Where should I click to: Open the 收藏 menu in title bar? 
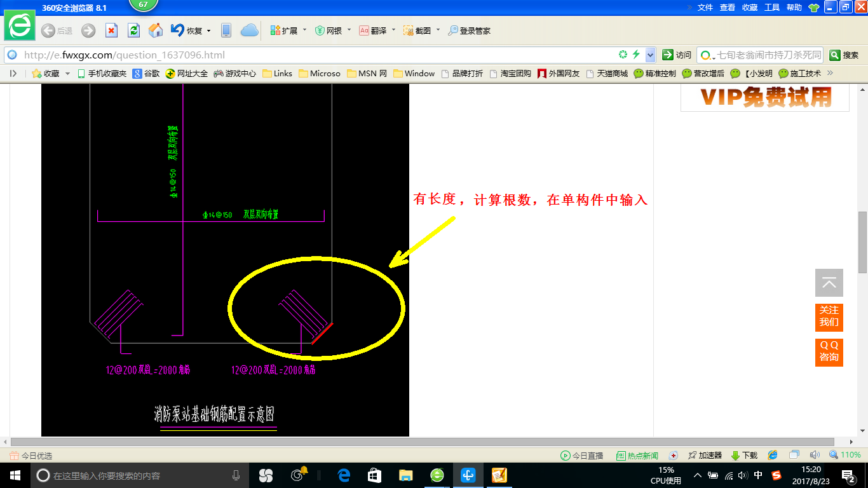click(750, 8)
